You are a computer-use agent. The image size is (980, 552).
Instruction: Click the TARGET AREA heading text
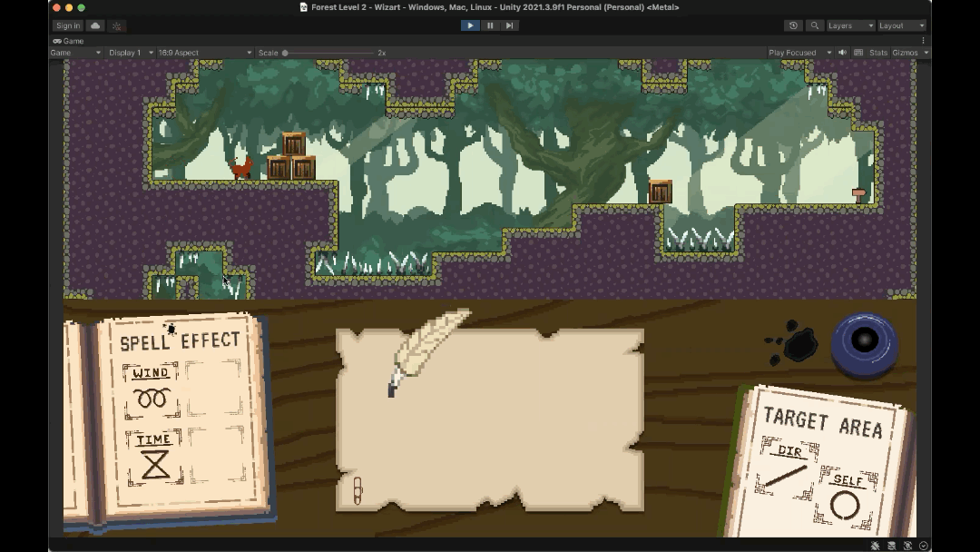tap(822, 422)
